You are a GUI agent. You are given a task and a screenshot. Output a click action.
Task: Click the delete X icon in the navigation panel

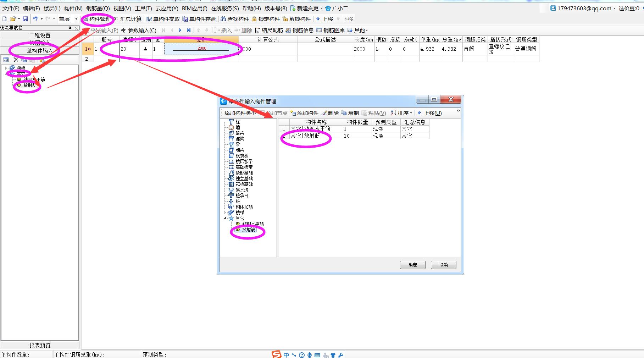[16, 60]
